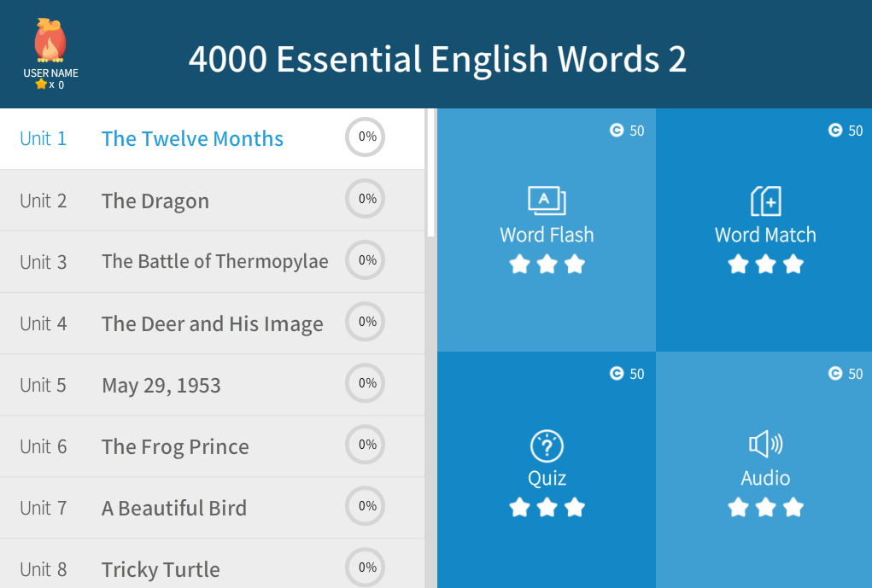The height and width of the screenshot is (588, 872).
Task: Click the star rating under Audio
Action: [766, 508]
